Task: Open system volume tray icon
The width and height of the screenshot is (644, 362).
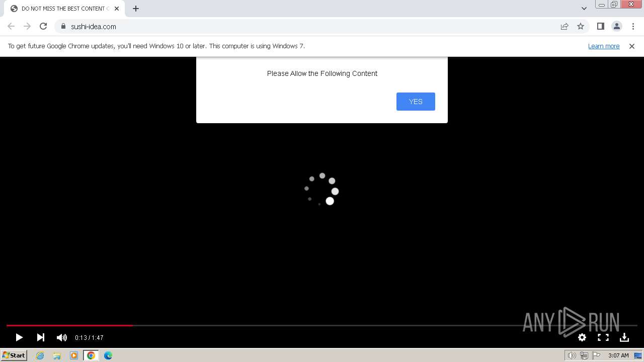Action: (x=572, y=355)
